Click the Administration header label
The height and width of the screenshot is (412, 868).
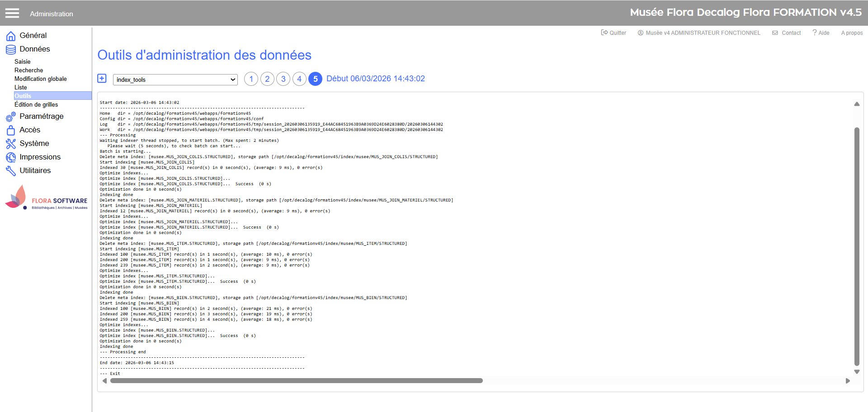(x=52, y=14)
